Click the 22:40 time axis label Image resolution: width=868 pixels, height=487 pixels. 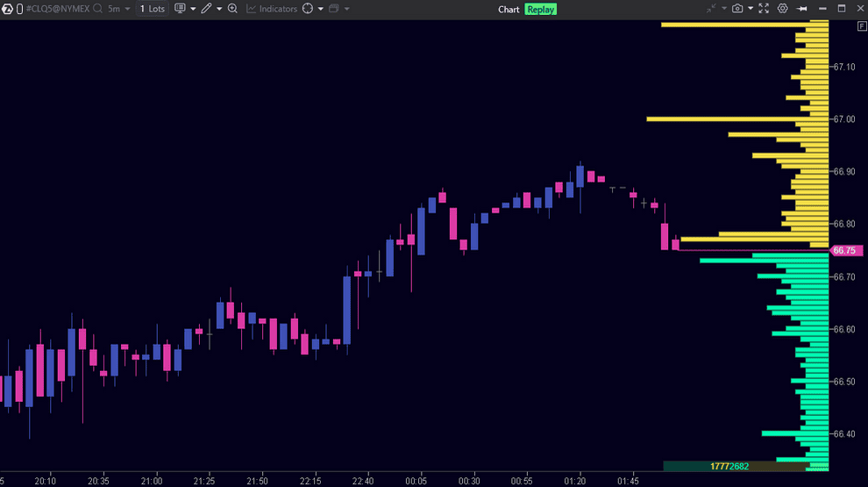(x=363, y=481)
